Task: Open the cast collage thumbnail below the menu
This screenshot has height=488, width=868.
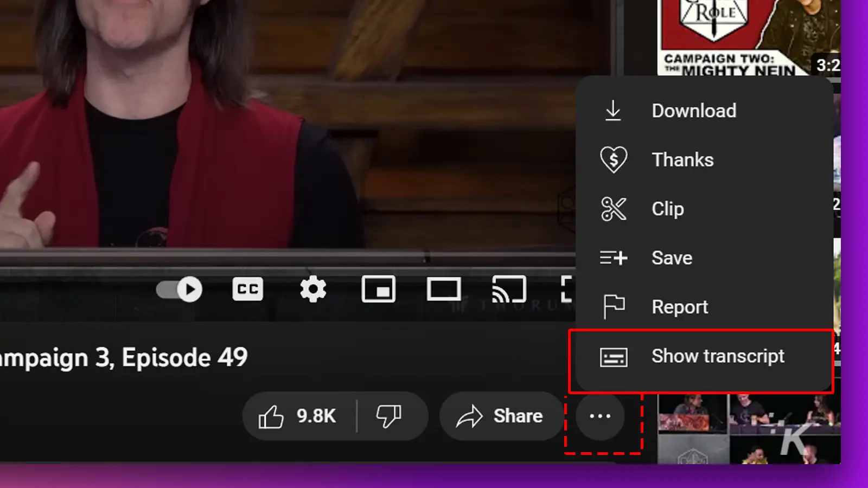Action: tap(749, 429)
